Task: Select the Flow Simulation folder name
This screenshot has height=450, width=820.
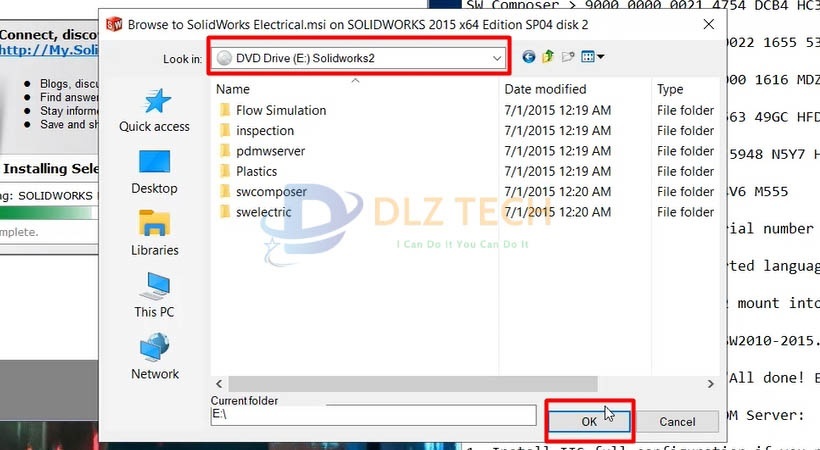Action: (281, 110)
